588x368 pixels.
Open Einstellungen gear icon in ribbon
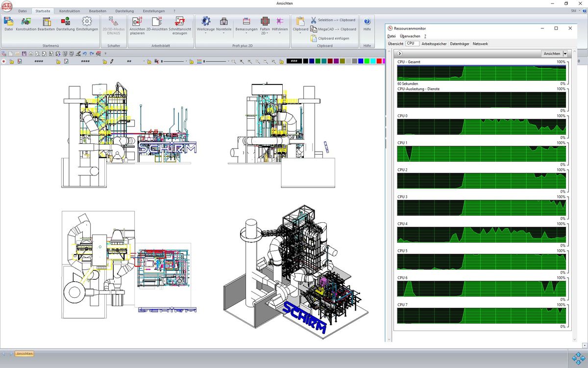[x=87, y=24]
